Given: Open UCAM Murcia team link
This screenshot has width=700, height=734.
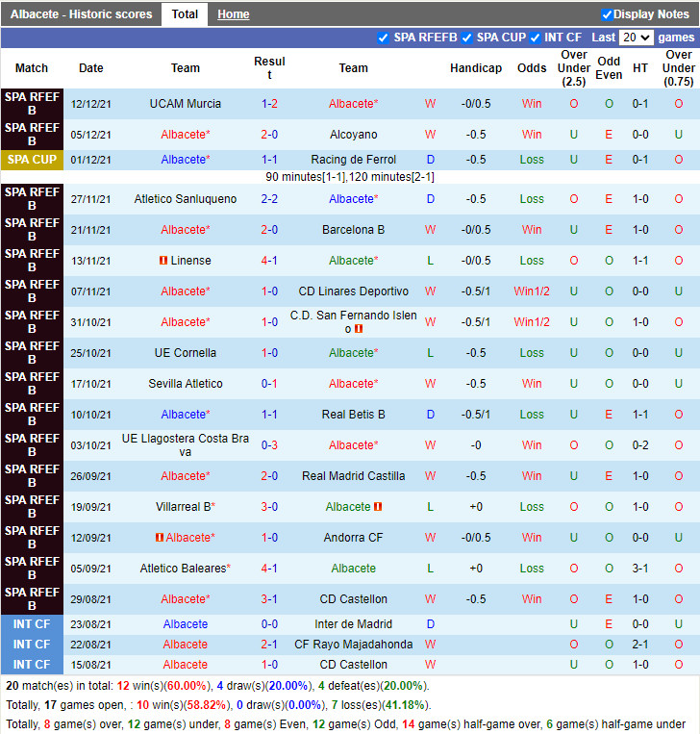Looking at the screenshot, I should coord(186,104).
